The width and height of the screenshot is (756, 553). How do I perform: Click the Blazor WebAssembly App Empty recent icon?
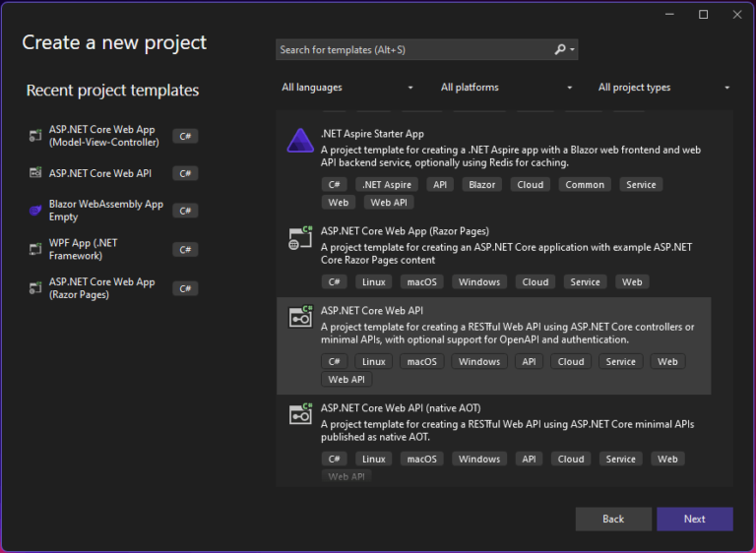pyautogui.click(x=35, y=211)
